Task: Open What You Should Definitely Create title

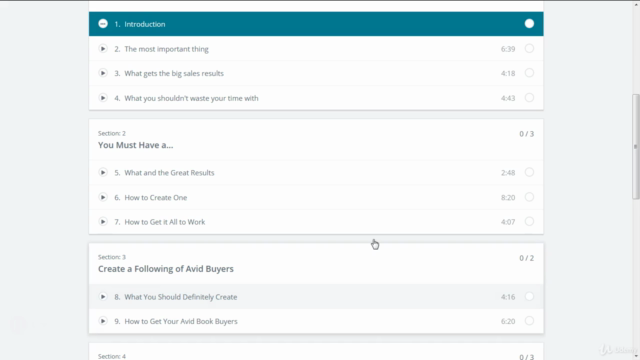Action: point(180,297)
